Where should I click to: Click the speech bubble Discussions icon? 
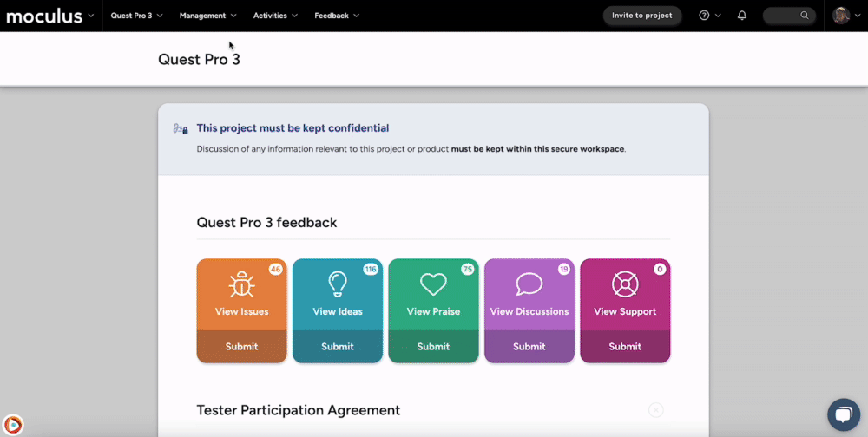pos(529,284)
